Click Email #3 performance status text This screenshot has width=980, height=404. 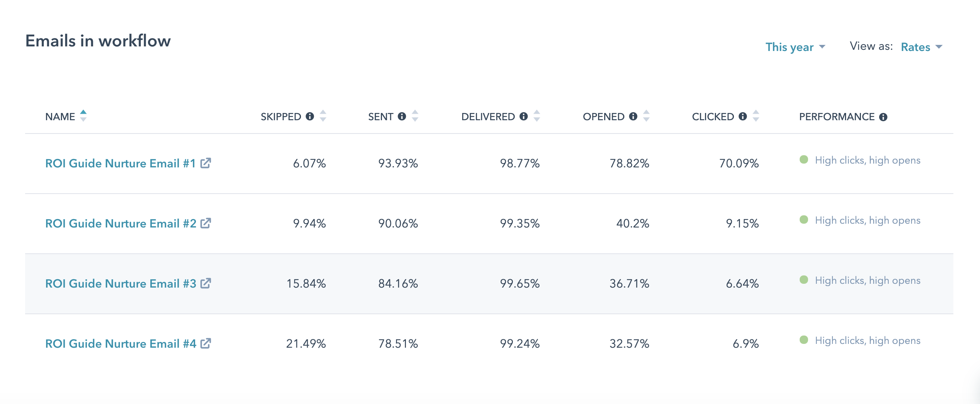tap(867, 281)
